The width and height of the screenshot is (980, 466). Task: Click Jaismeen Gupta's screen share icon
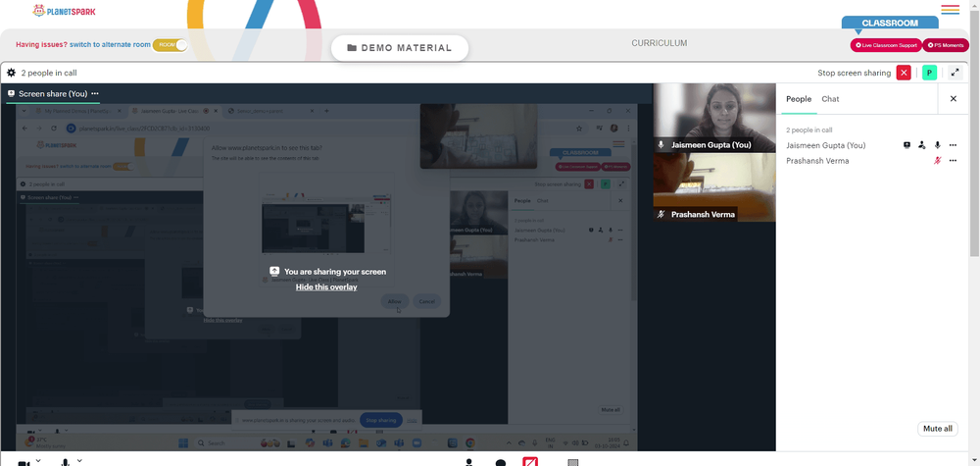[906, 145]
